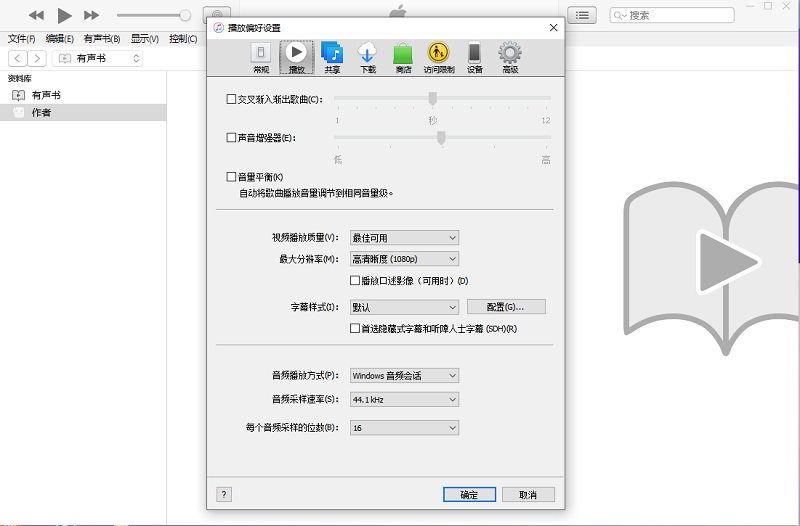The height and width of the screenshot is (526, 800).
Task: Open the 显示 menu in menu bar
Action: 146,39
